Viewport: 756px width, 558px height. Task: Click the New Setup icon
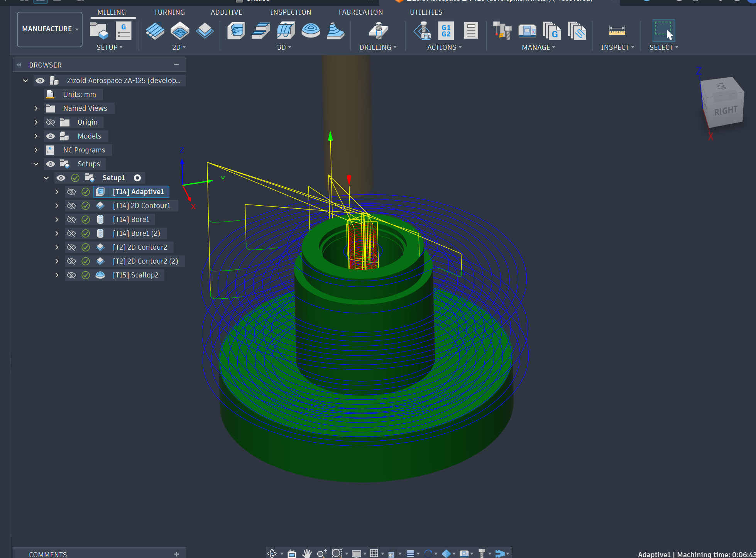(x=99, y=30)
